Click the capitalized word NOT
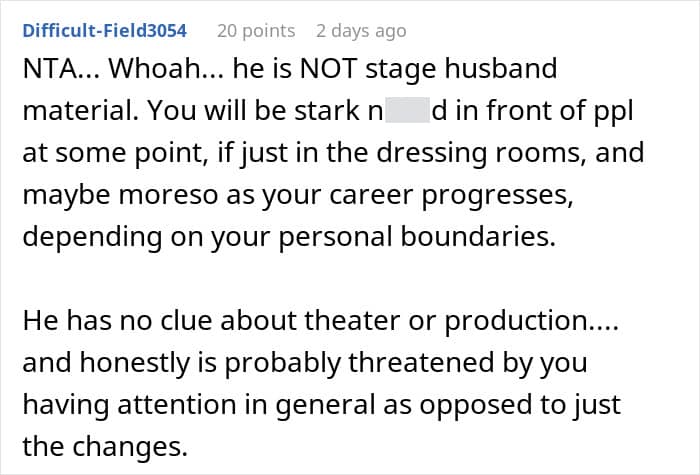 point(309,72)
